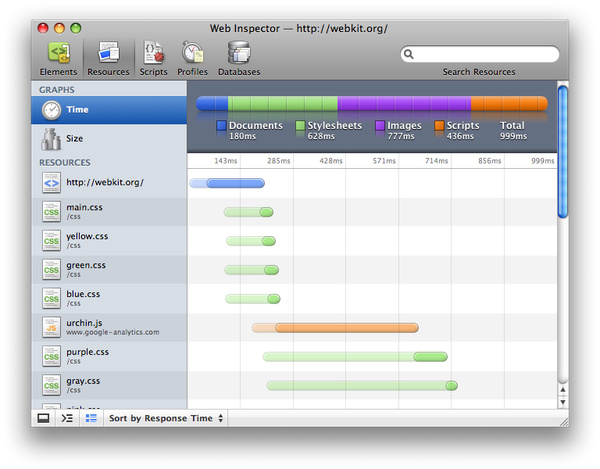Select the http://webkit.org/ resource
Screen dimensions: 600x469
[109, 183]
